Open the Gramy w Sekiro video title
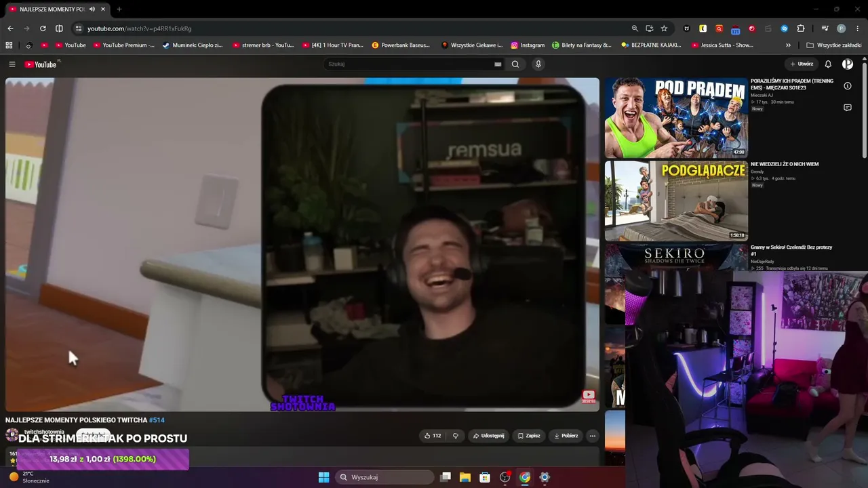This screenshot has width=868, height=488. tap(791, 250)
